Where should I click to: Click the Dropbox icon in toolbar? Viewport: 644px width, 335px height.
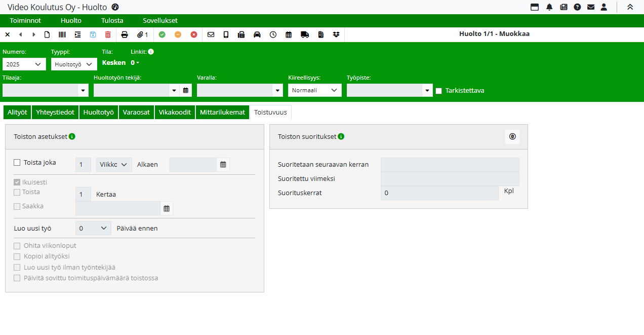pos(337,34)
